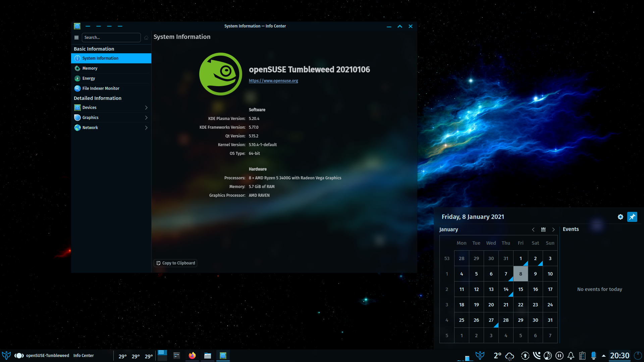
Task: Open calendar settings gear icon
Action: click(621, 217)
